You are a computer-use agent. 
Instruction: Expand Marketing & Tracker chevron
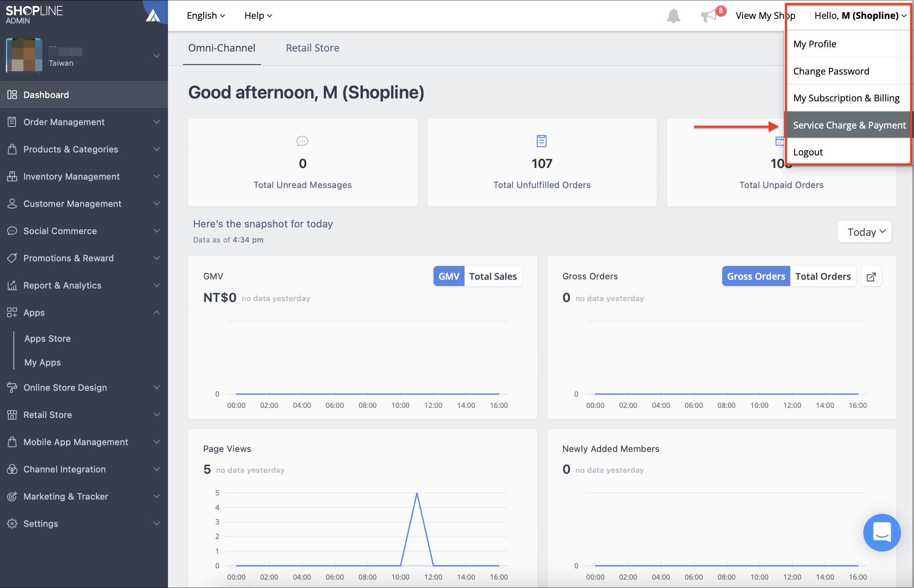(157, 496)
